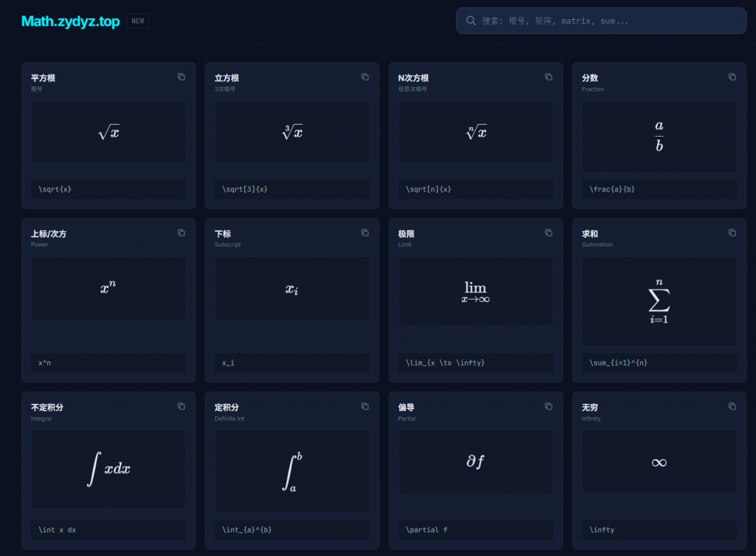Copy the 极限 Limit formula
756x556 pixels.
pyautogui.click(x=549, y=233)
